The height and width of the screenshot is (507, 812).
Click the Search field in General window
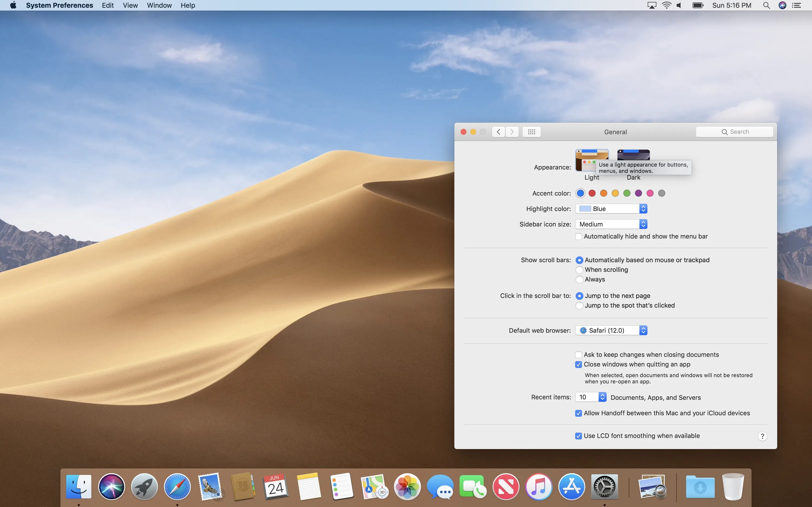click(x=735, y=132)
